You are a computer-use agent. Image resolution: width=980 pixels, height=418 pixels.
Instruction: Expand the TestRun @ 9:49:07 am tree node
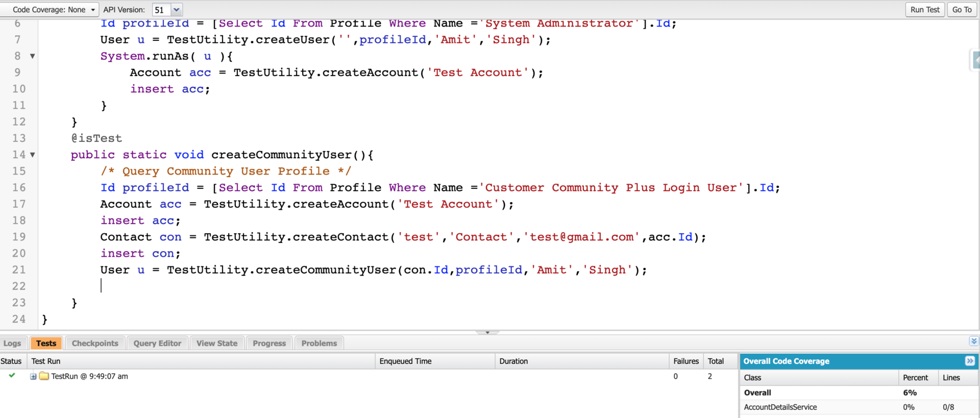coord(33,377)
